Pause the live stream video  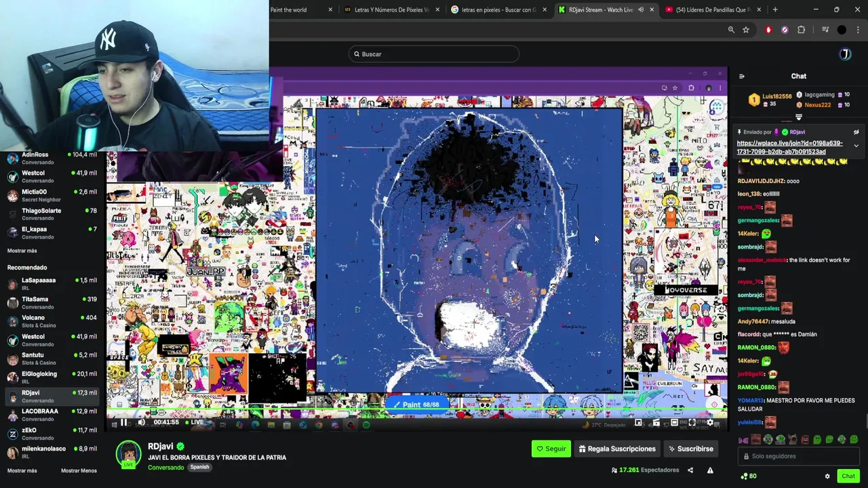123,422
